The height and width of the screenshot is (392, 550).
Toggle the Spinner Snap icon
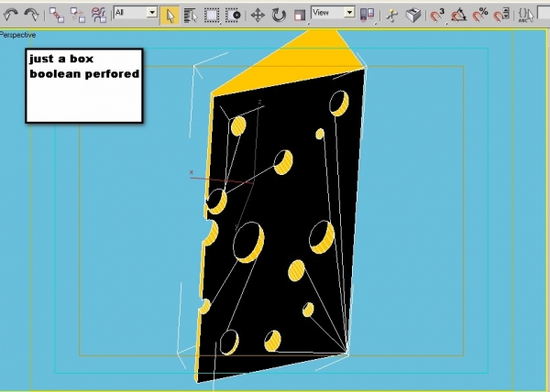pos(501,16)
